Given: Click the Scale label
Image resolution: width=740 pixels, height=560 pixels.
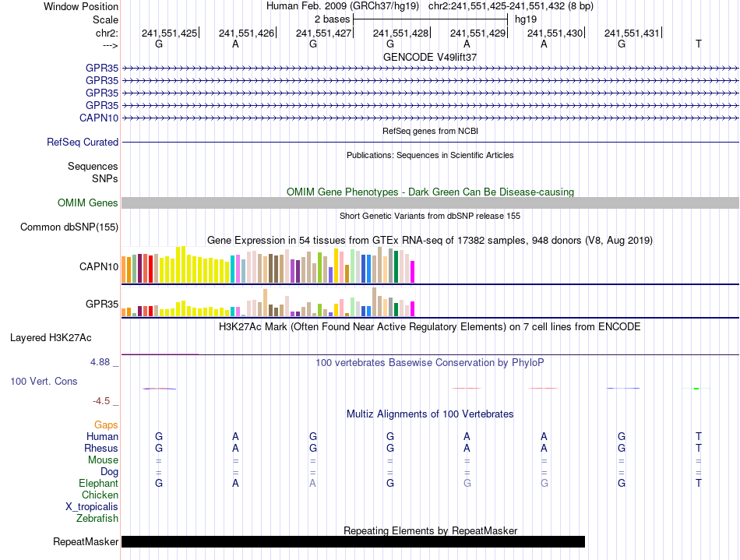Looking at the screenshot, I should pyautogui.click(x=105, y=19).
